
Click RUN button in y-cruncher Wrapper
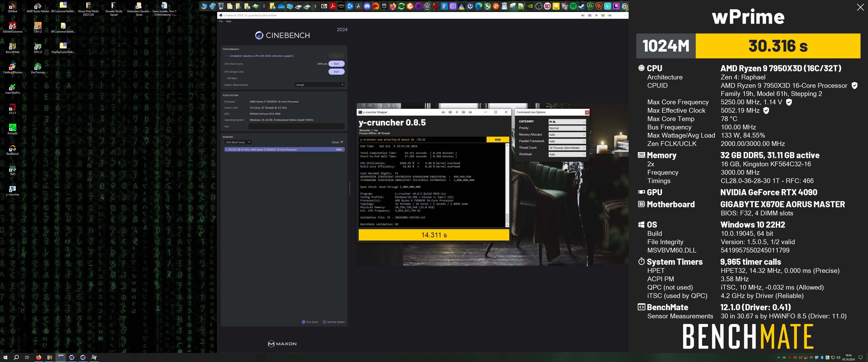[x=498, y=140]
